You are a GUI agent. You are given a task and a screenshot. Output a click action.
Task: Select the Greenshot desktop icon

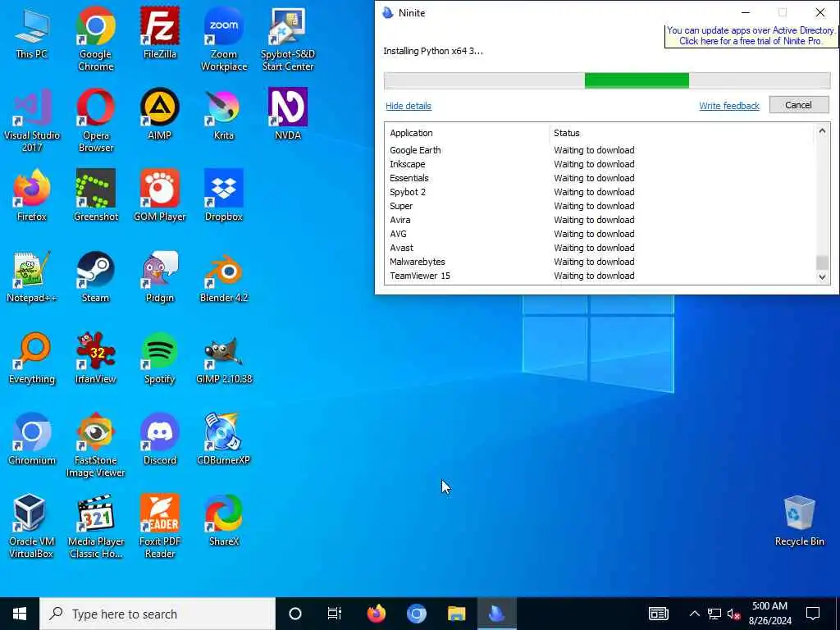[x=95, y=195]
